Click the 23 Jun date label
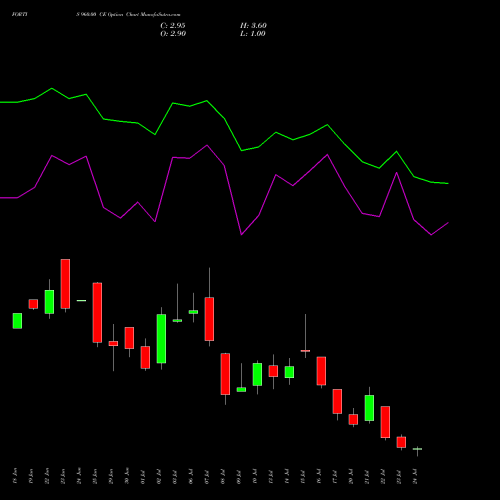The image size is (500, 500). pos(63,476)
